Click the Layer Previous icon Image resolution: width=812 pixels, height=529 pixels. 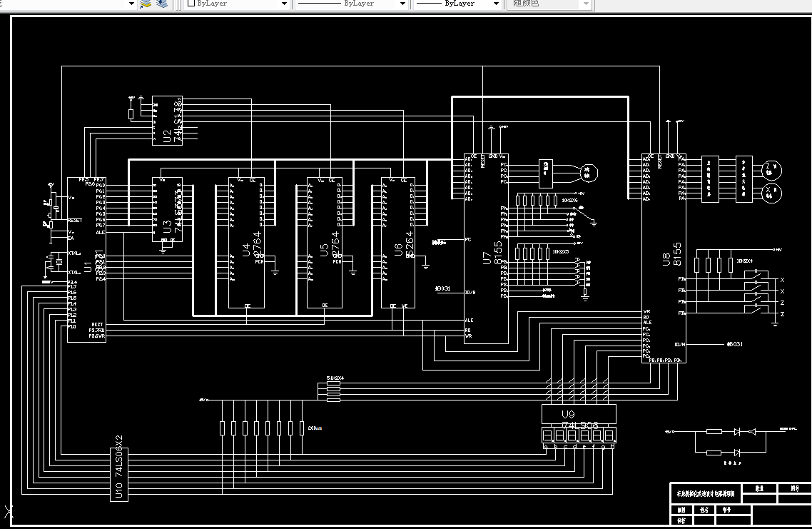point(162,4)
